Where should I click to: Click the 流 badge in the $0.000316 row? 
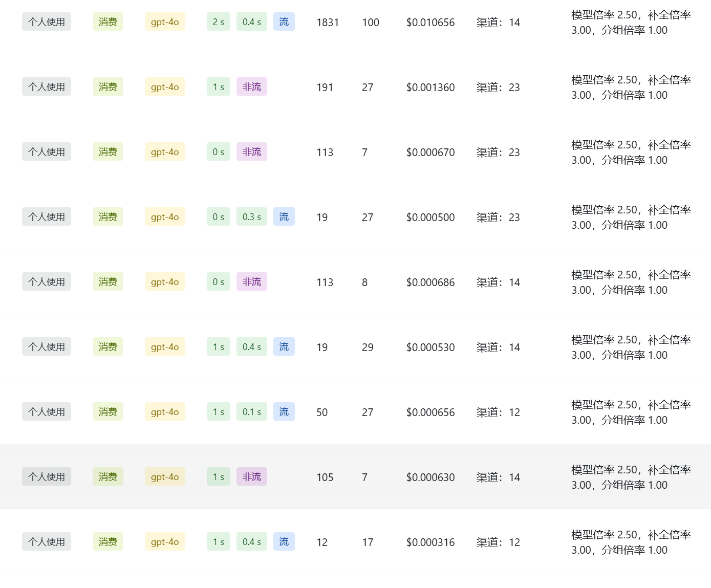284,542
